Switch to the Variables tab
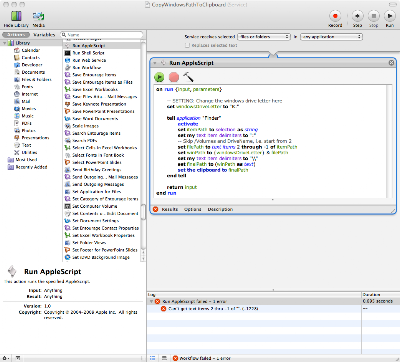400x362 pixels. click(44, 35)
